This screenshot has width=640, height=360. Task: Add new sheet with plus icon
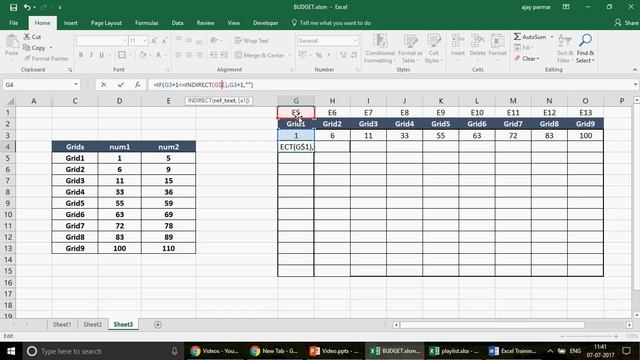click(x=158, y=324)
